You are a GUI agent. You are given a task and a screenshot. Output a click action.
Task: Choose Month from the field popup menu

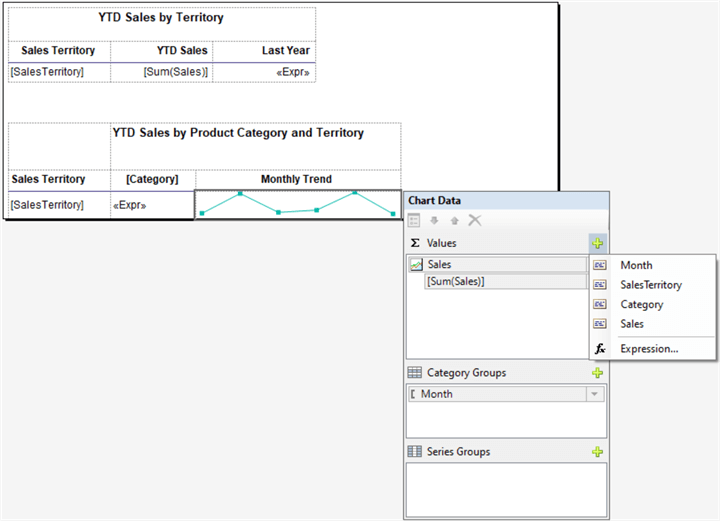(x=636, y=265)
